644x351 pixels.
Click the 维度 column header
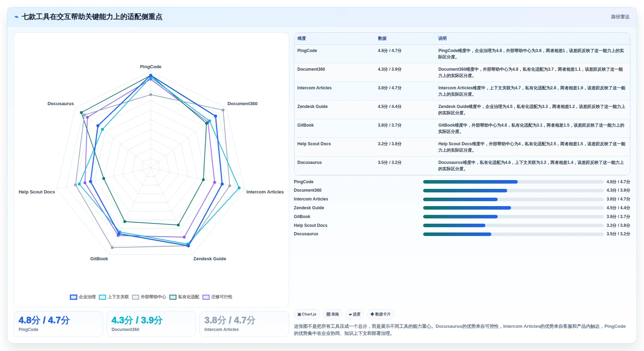click(302, 38)
